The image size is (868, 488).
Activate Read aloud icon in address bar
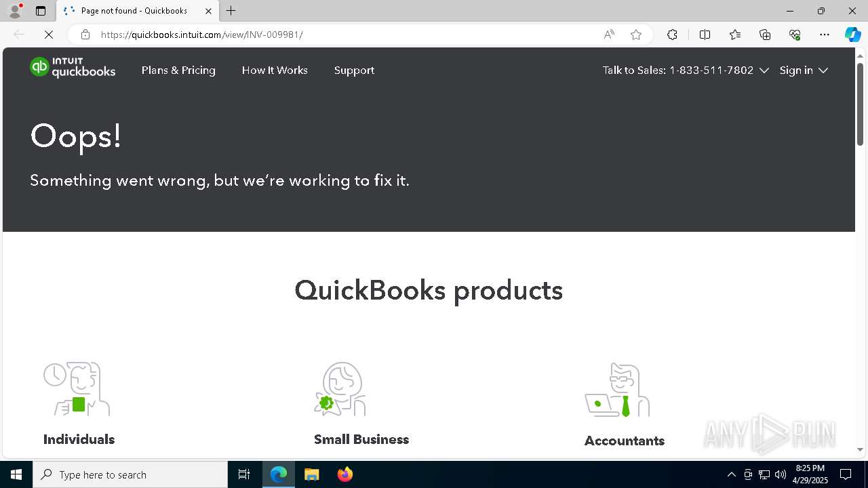click(609, 35)
